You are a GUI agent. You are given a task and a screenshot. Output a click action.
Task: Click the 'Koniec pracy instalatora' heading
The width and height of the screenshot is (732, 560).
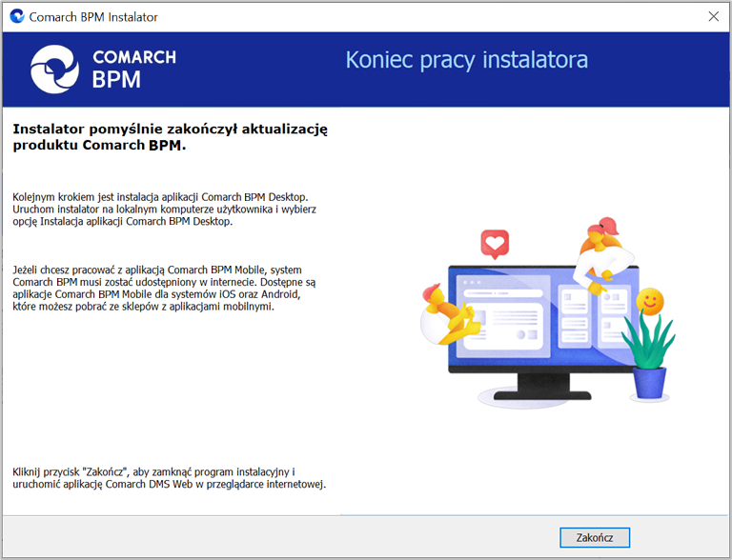[466, 60]
